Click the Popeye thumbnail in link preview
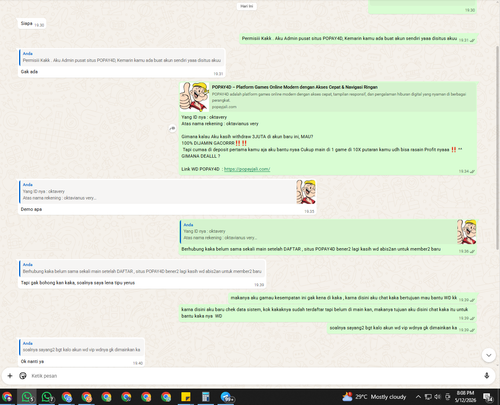The width and height of the screenshot is (500, 405). pyautogui.click(x=194, y=97)
